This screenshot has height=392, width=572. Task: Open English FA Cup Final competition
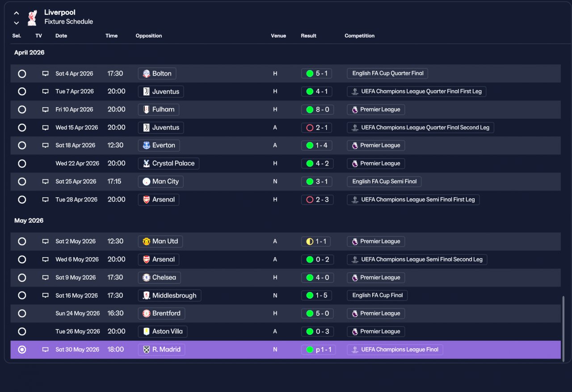point(377,296)
